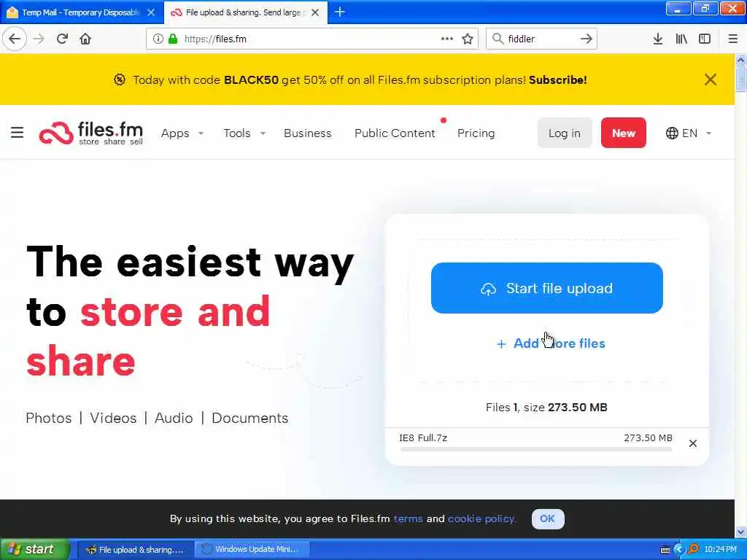Open the files.fm site hamburger menu
This screenshot has width=747, height=560.
(x=18, y=133)
